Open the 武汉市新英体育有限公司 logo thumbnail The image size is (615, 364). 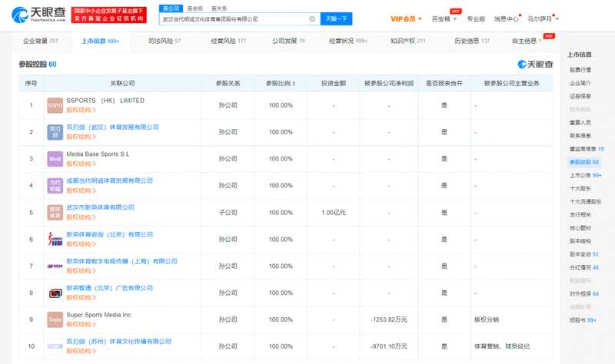point(55,213)
